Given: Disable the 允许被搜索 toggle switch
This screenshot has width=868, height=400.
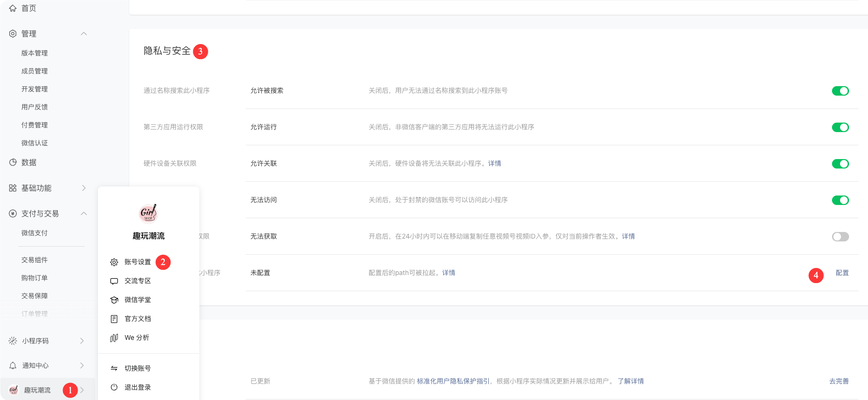Looking at the screenshot, I should 840,91.
